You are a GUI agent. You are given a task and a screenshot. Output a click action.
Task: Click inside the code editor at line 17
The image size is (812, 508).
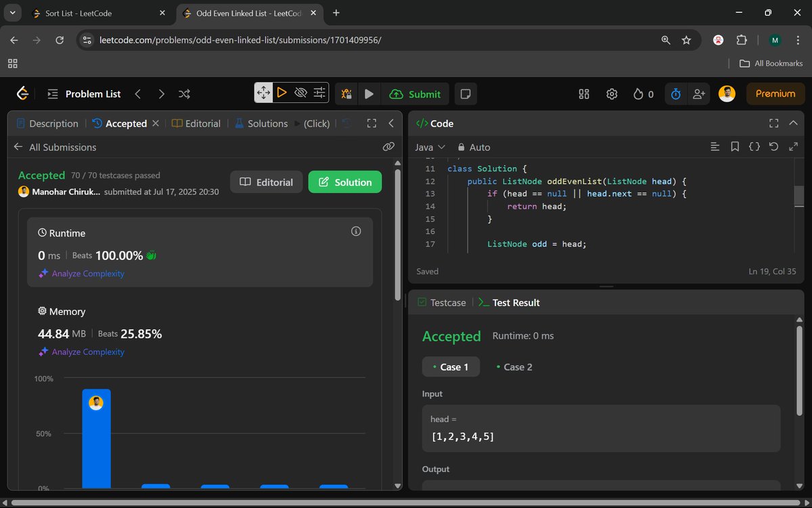point(537,244)
